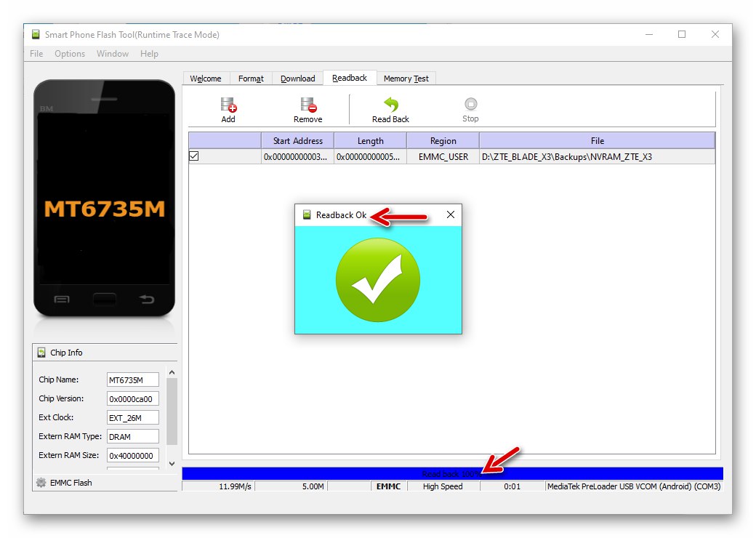This screenshot has width=756, height=538.
Task: Switch to the Welcome tab
Action: 206,79
